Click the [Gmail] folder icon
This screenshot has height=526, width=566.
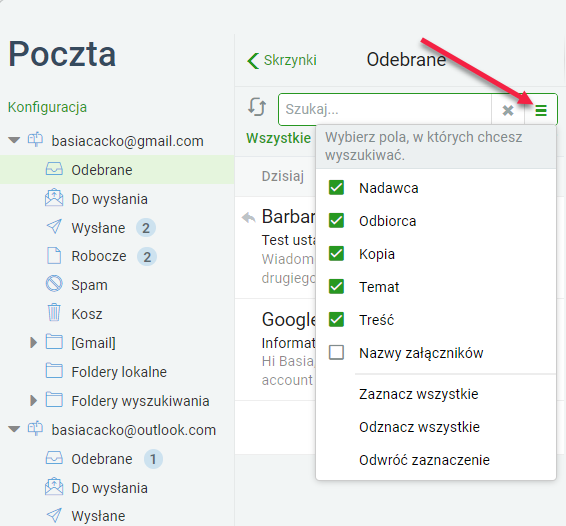click(x=54, y=342)
